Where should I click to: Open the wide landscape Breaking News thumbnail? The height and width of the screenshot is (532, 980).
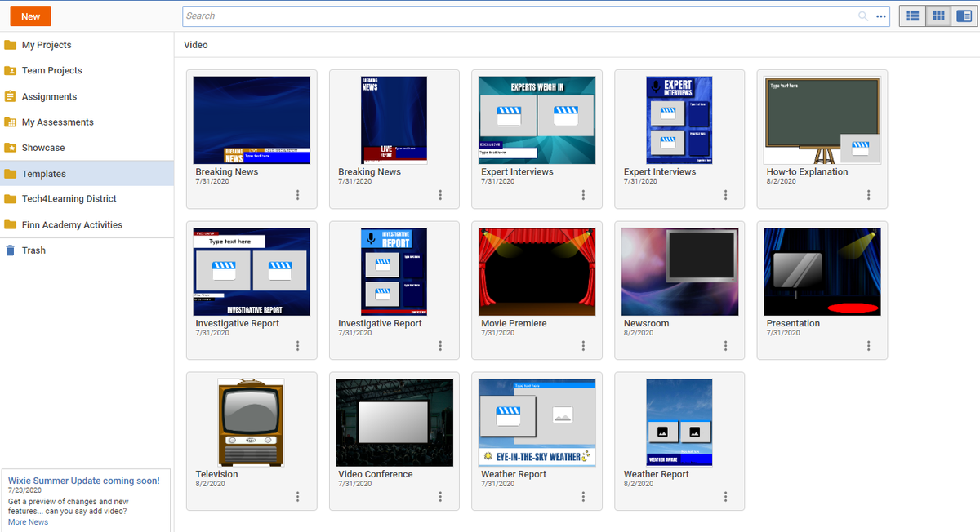[252, 121]
